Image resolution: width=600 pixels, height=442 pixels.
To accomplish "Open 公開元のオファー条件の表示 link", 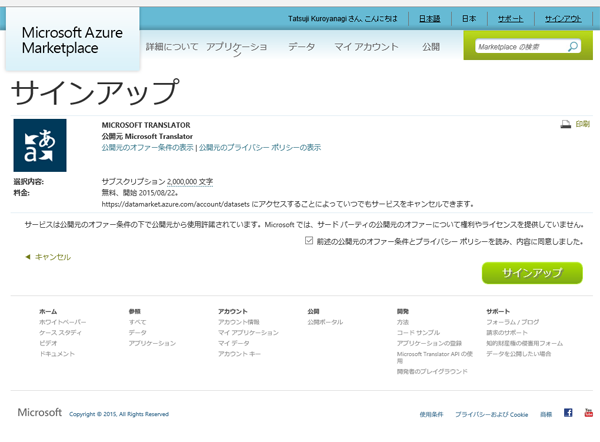I will tap(147, 147).
